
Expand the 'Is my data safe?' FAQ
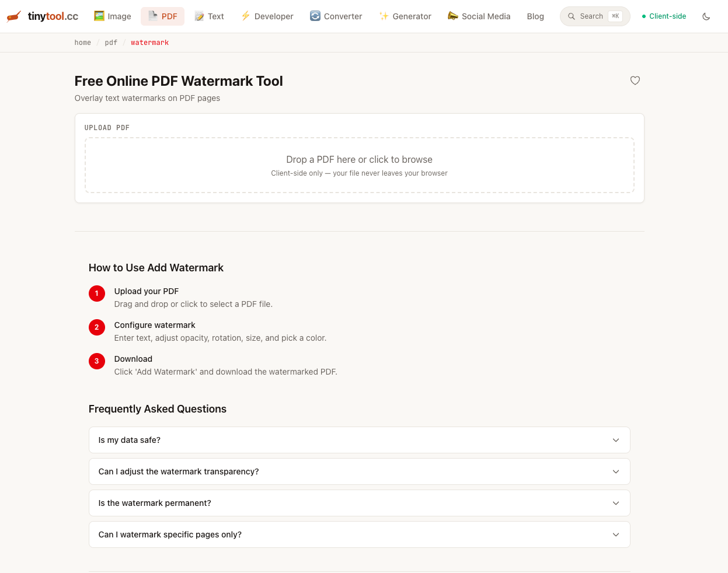pyautogui.click(x=359, y=439)
